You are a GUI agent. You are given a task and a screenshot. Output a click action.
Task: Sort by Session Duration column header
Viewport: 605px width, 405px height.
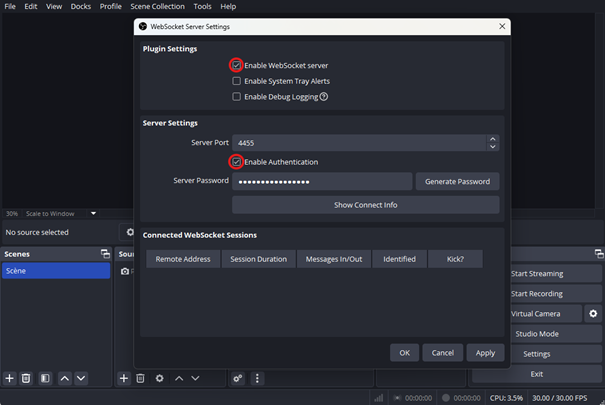(259, 259)
